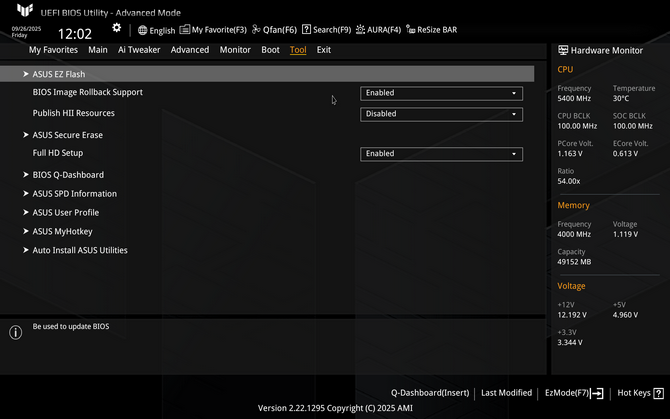
Task: Click the Search(F9) question icon
Action: pyautogui.click(x=306, y=29)
